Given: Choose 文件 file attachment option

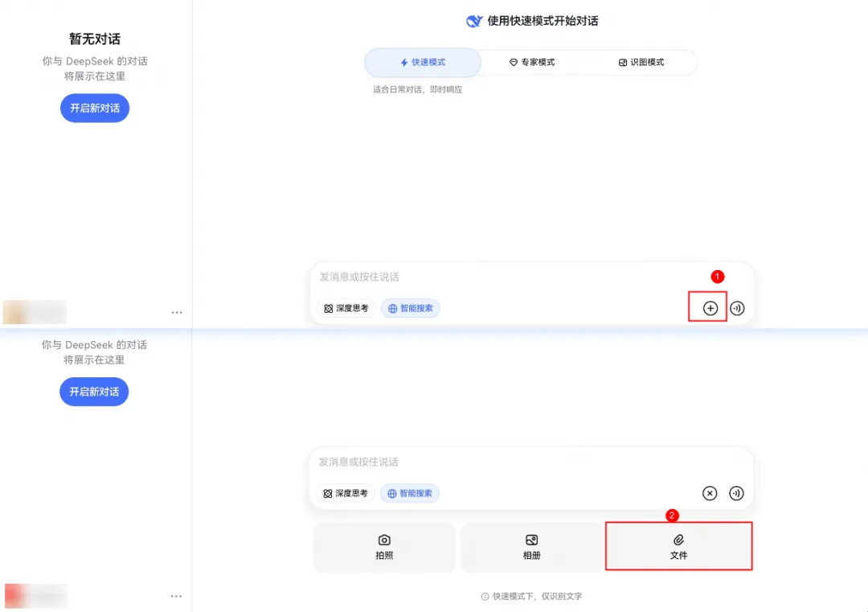Looking at the screenshot, I should click(x=678, y=547).
